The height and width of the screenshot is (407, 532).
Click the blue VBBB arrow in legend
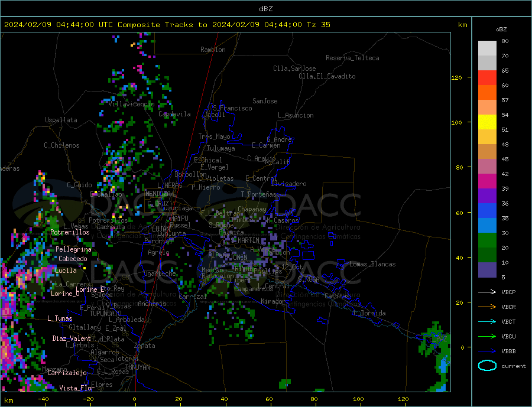(487, 351)
